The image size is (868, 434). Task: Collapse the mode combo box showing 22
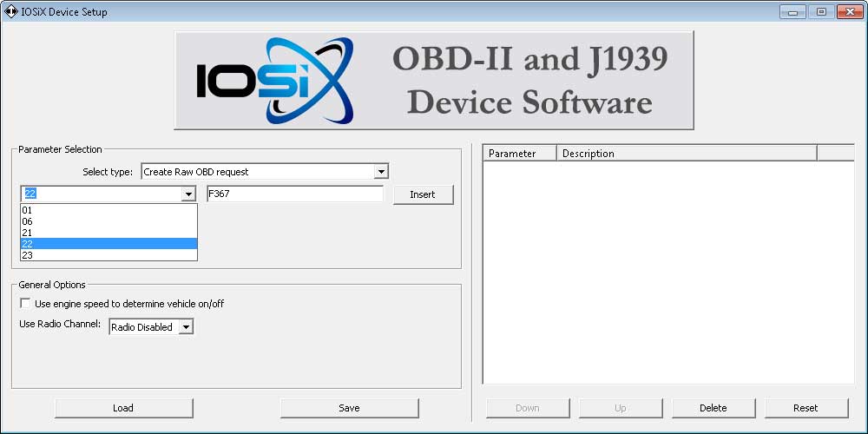click(188, 194)
